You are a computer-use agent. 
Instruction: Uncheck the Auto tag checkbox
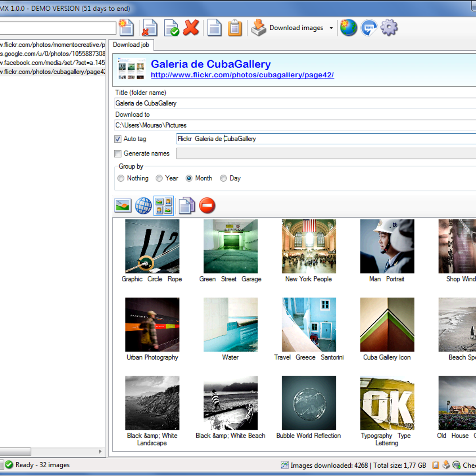coord(118,139)
